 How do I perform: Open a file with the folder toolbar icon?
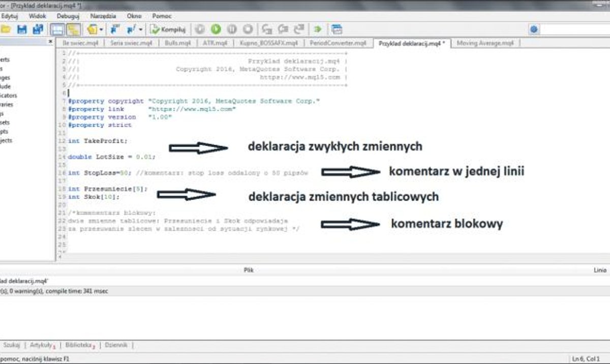pyautogui.click(x=6, y=29)
